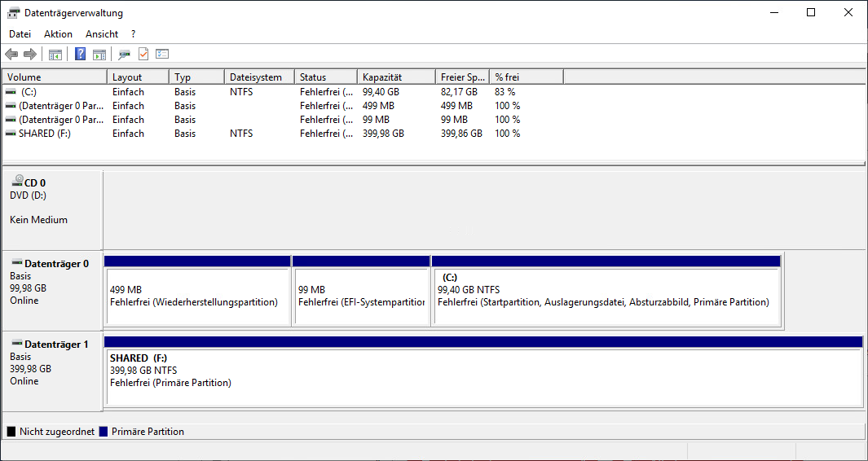The height and width of the screenshot is (461, 868).
Task: Sort the list by Volume column header
Action: pyautogui.click(x=55, y=77)
